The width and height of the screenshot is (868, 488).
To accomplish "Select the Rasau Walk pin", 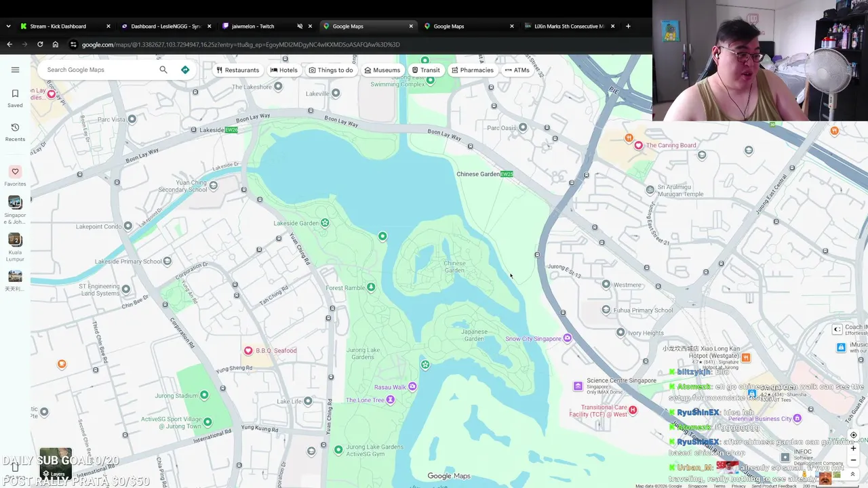I will (412, 386).
